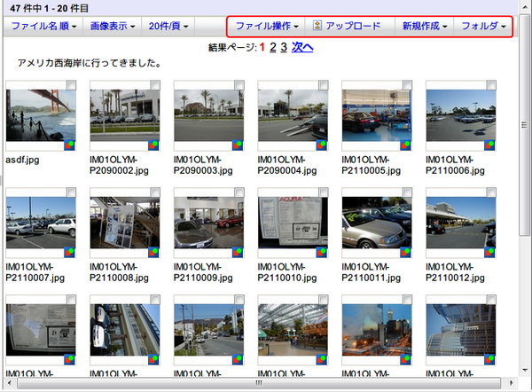
Task: Click the horizontal scrollbar left arrow
Action: pos(9,383)
